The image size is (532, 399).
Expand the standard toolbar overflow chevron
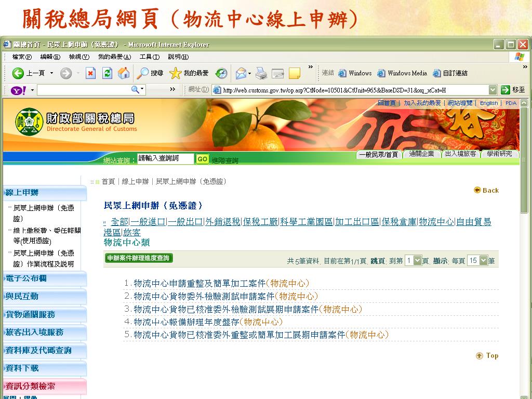(x=310, y=67)
